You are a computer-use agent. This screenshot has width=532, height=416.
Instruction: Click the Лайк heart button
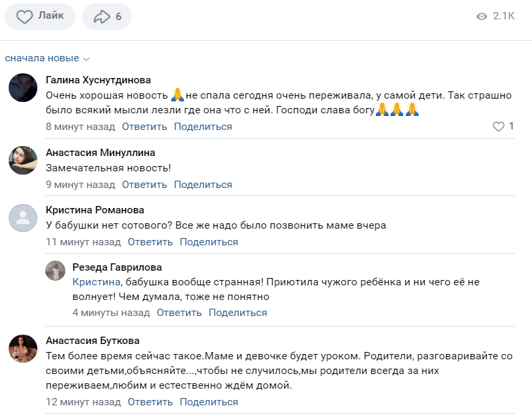pos(39,17)
